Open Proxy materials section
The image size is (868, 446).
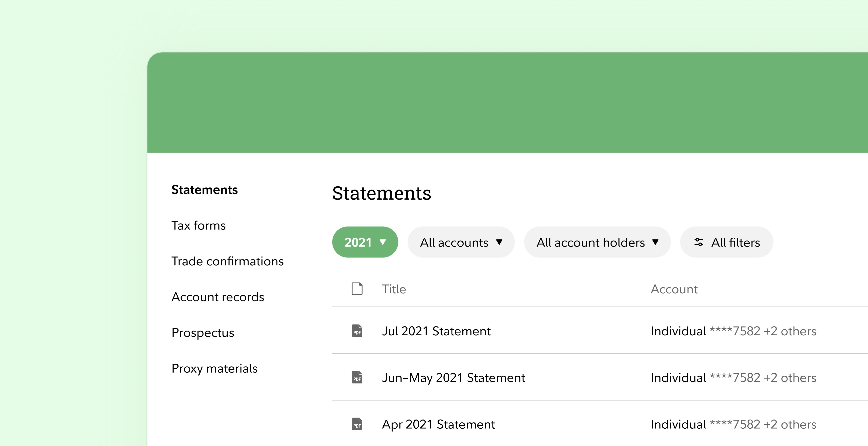pos(214,368)
